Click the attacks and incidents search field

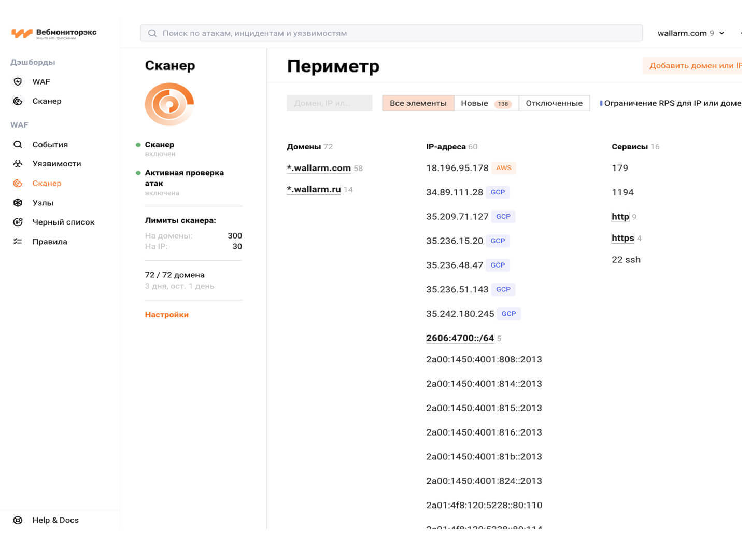pyautogui.click(x=391, y=33)
